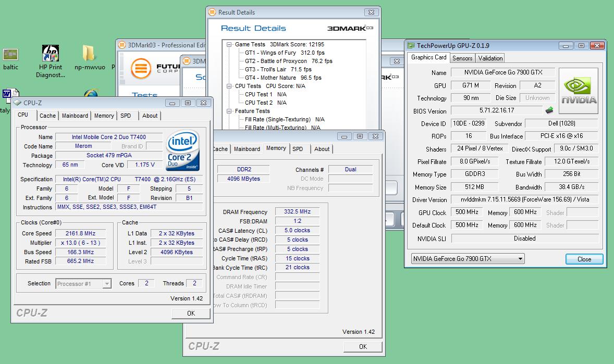The width and height of the screenshot is (614, 364).
Task: Click the Result Details window orange icon
Action: pyautogui.click(x=212, y=12)
